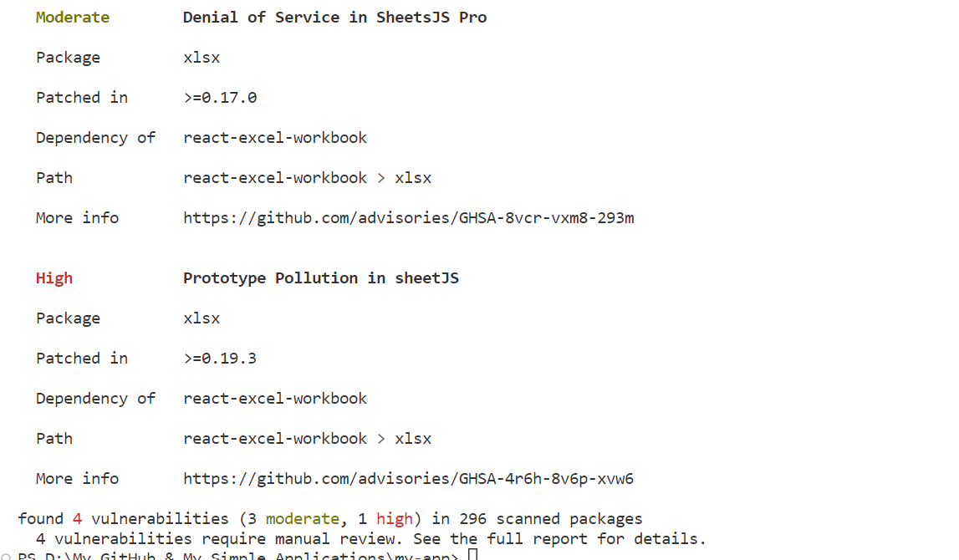Click the red 4 in found vulnerabilities

(x=77, y=519)
